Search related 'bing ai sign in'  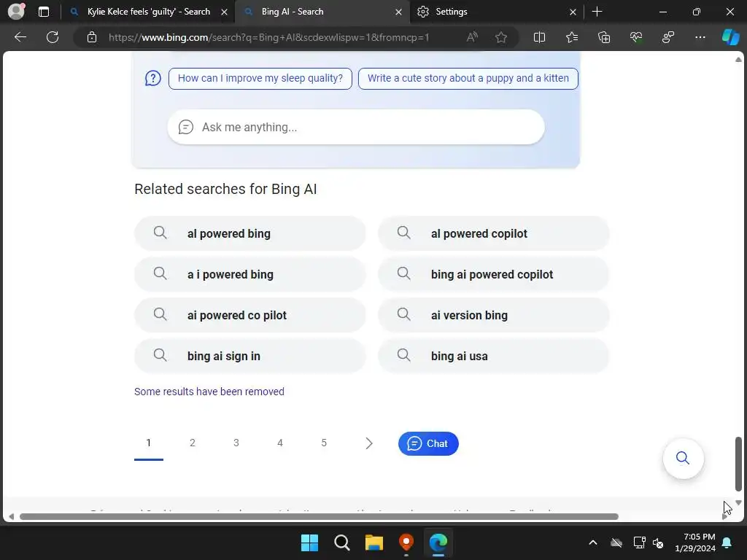(x=250, y=356)
